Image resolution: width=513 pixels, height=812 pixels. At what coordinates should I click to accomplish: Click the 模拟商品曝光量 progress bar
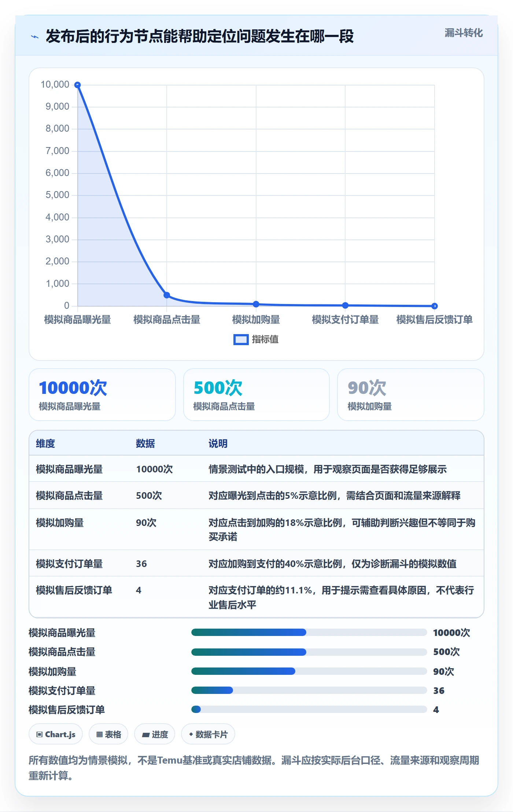309,632
